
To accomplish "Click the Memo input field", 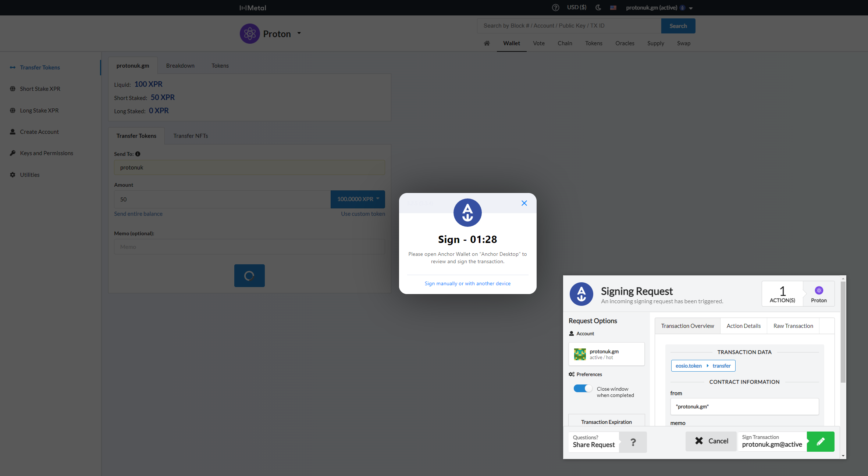I will pos(249,247).
